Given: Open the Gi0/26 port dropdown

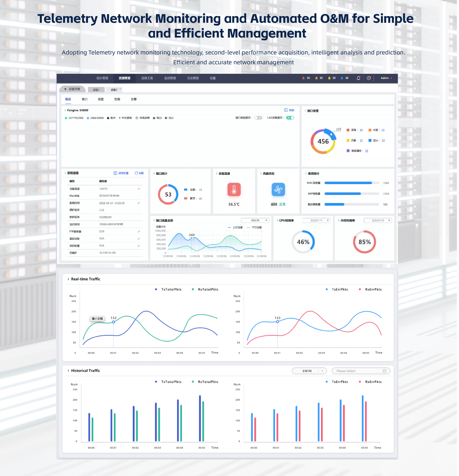Looking at the screenshot, I should (x=255, y=221).
